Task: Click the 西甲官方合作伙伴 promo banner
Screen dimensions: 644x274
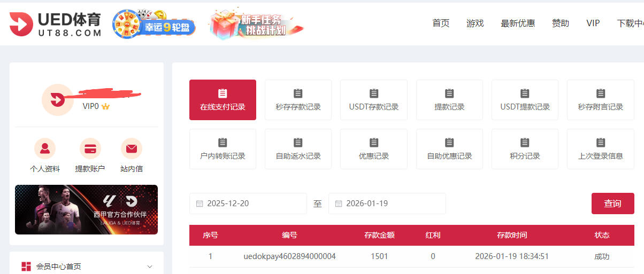Action: [x=86, y=209]
